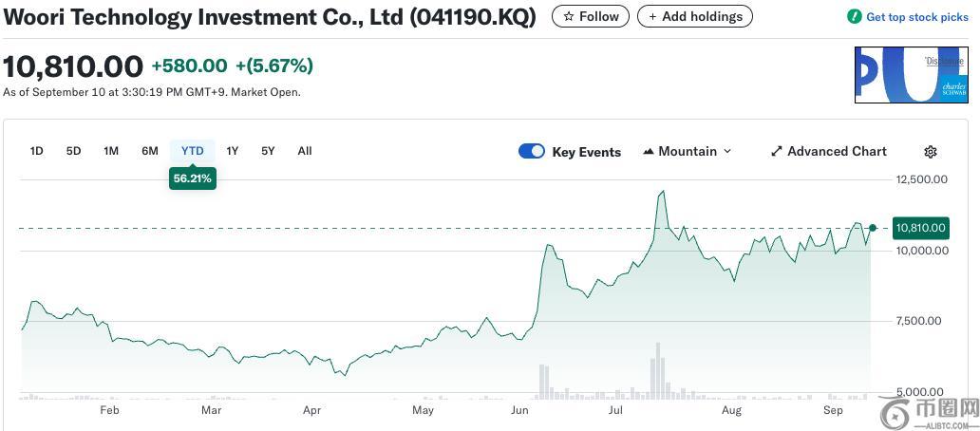Show the 1Y time range

tap(233, 151)
